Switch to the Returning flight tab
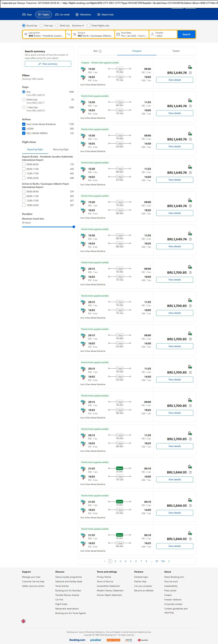 61,150
